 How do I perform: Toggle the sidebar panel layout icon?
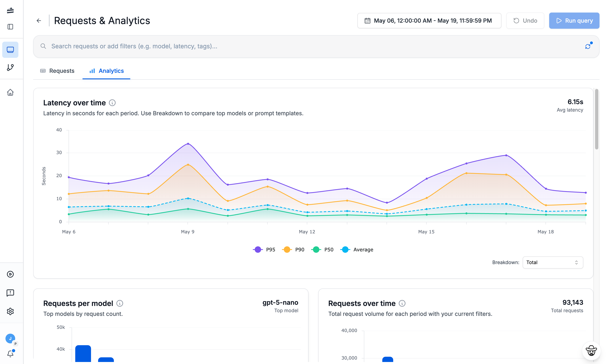click(x=10, y=26)
